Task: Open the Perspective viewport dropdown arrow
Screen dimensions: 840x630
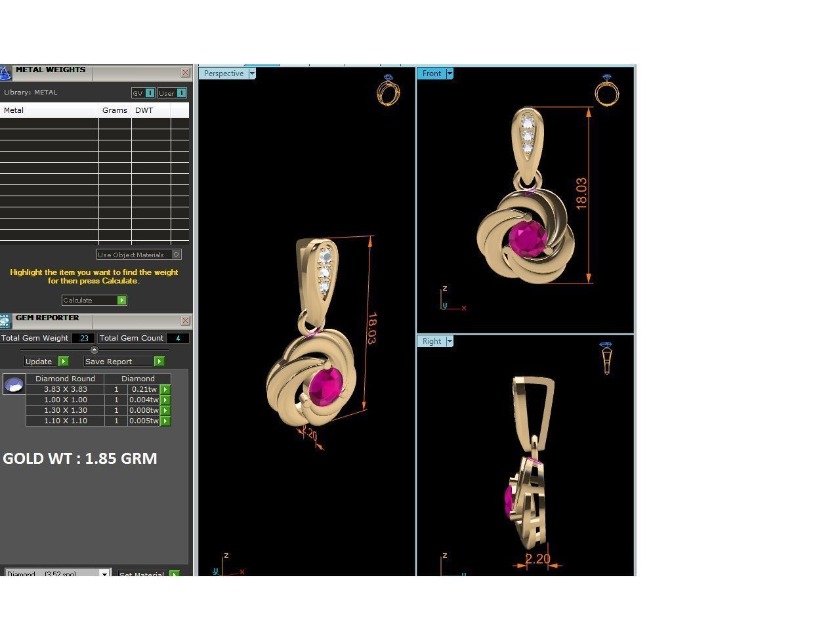Action: (252, 73)
